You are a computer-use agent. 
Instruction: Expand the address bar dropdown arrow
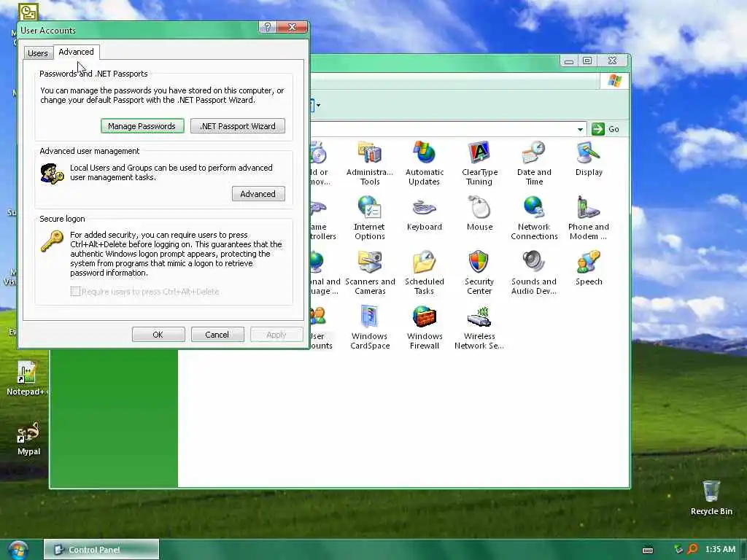[x=580, y=129]
